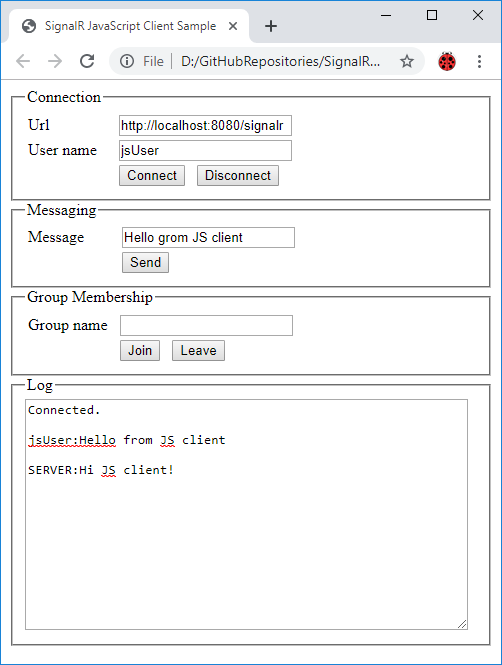Screen dimensions: 502x665
Task: Join the group with Join button
Action: tap(140, 351)
